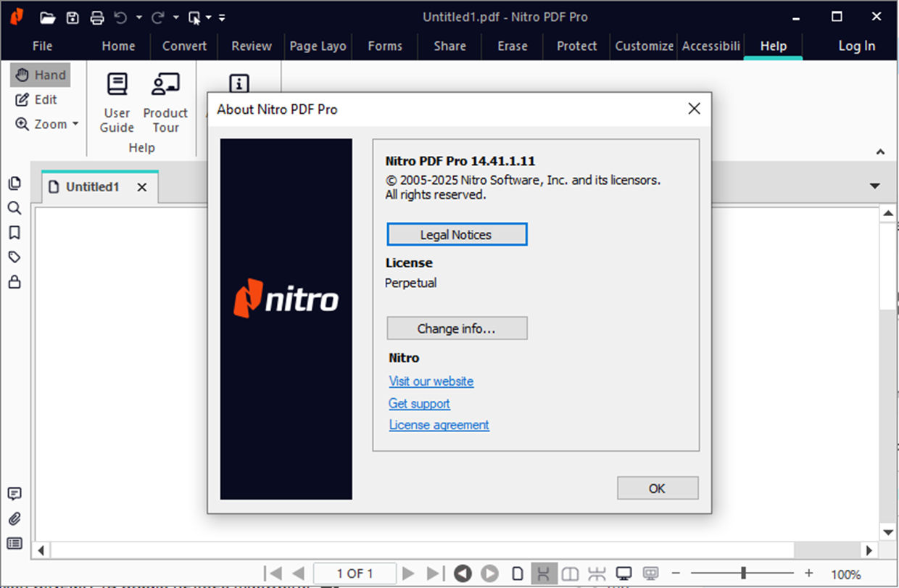Open the Pages panel in the sidebar
Screen dimensions: 899x588
pos(14,183)
